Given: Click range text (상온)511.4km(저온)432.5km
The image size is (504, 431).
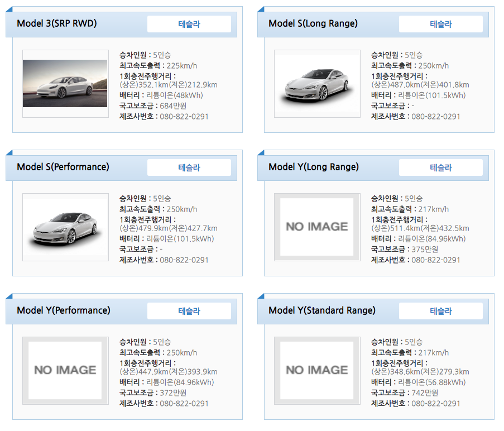Looking at the screenshot, I should (420, 228).
